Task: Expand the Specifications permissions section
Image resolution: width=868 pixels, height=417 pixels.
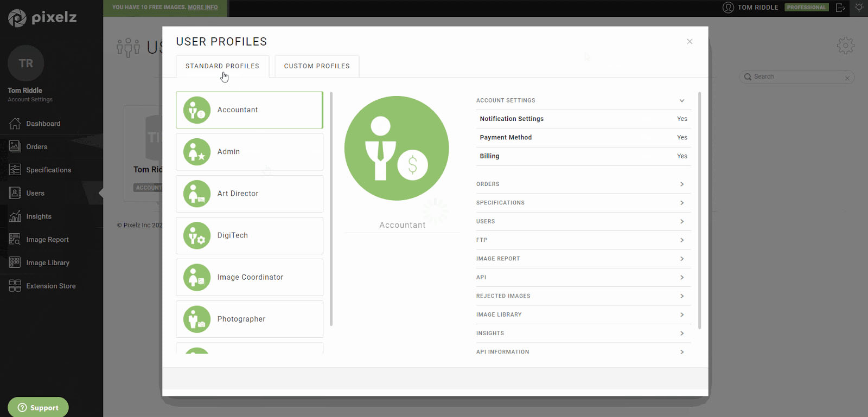Action: tap(682, 203)
